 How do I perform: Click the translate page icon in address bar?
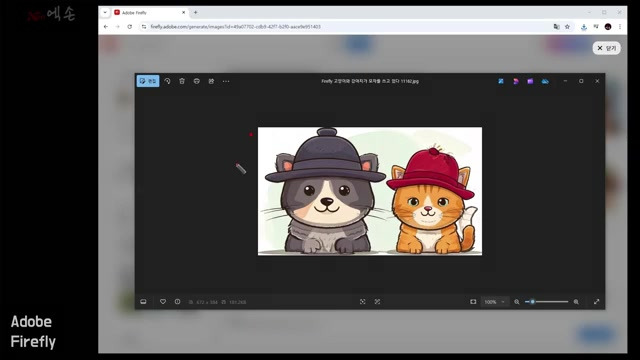click(556, 27)
